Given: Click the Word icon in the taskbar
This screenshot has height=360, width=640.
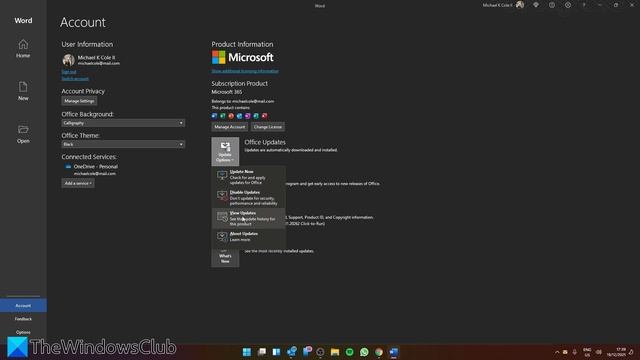Looking at the screenshot, I should [393, 352].
